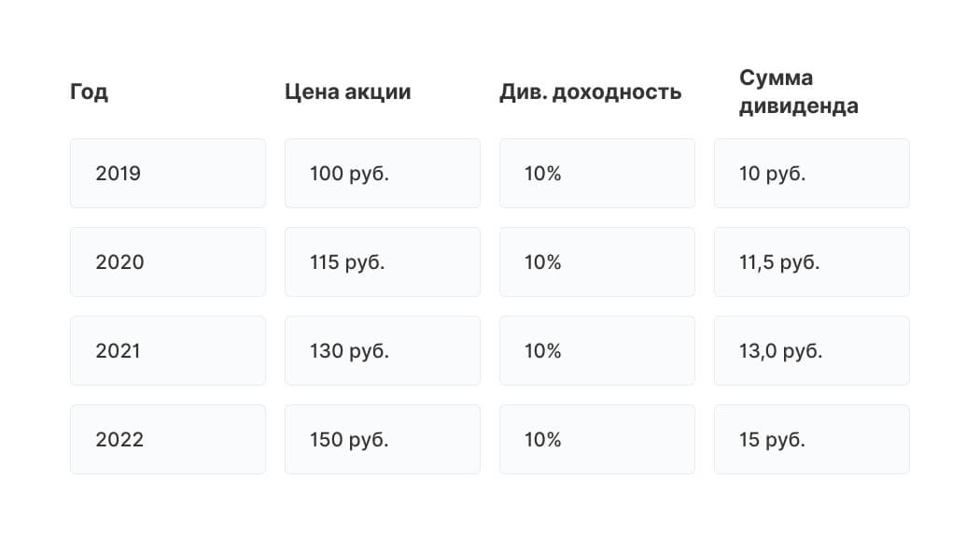Select the 15 руб. dividend cell

pyautogui.click(x=812, y=440)
